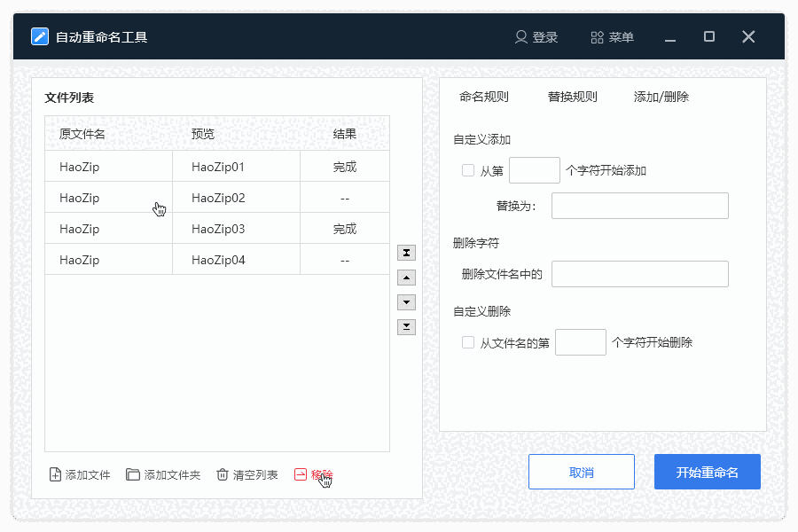
Task: Enable 从文件名的第...个字符开始删除 checkbox
Action: coord(467,342)
